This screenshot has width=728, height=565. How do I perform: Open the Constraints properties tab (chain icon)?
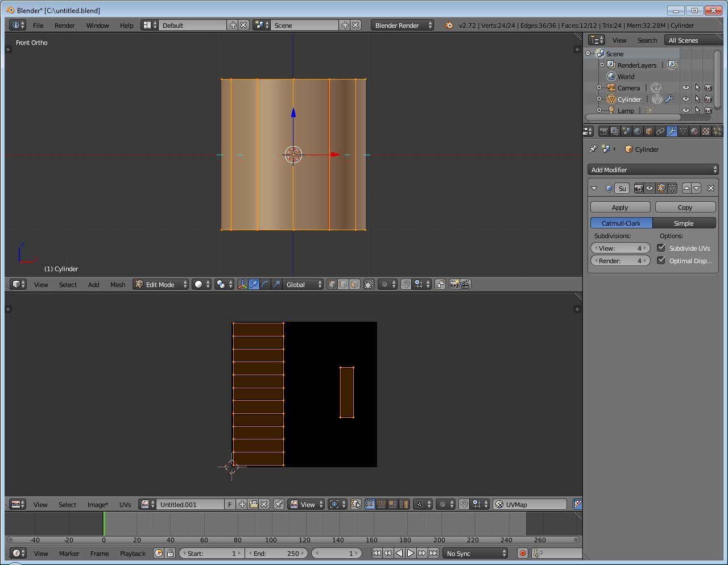tap(660, 131)
